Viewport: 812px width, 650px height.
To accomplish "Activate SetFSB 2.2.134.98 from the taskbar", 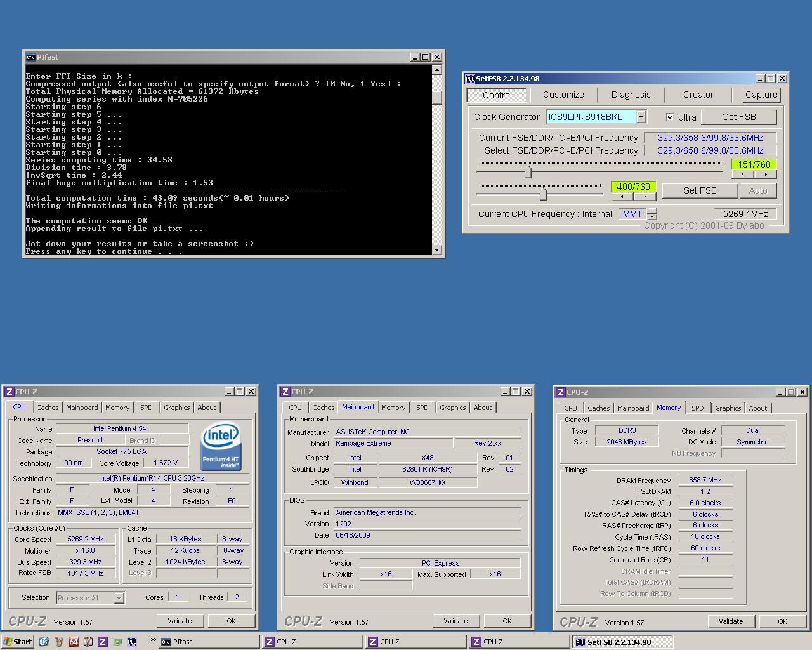I will (x=622, y=642).
